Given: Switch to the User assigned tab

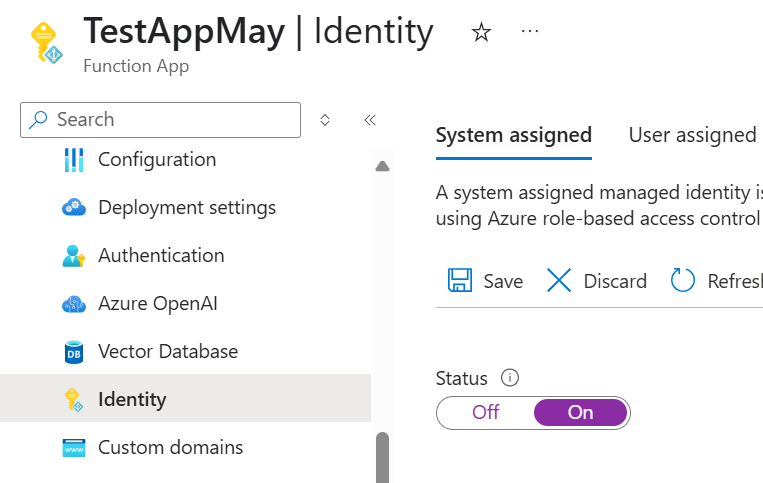Looking at the screenshot, I should (692, 135).
